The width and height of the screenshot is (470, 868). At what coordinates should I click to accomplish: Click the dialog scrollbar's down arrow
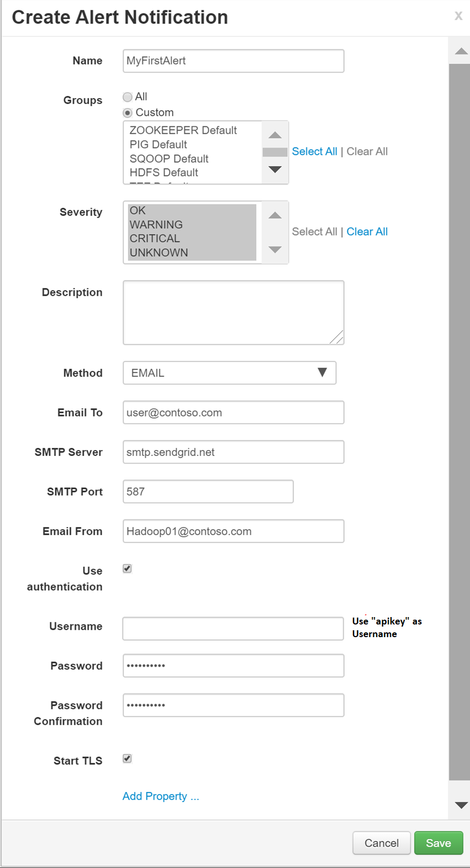(x=460, y=805)
